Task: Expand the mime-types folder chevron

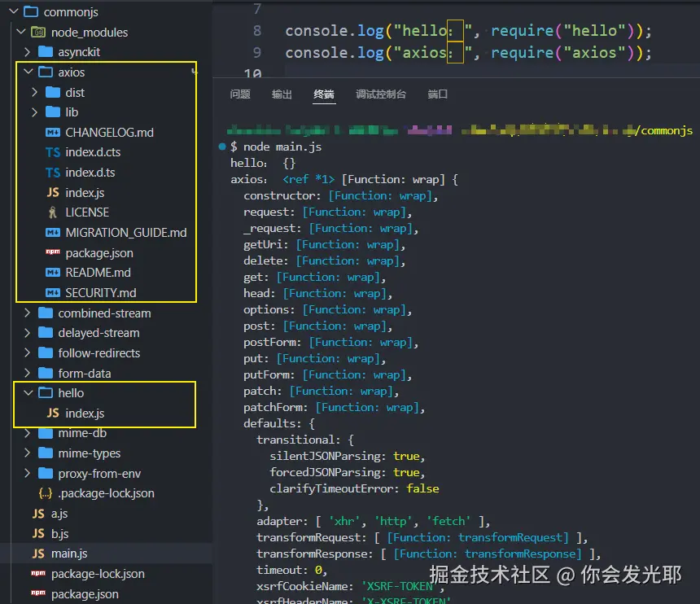Action: click(27, 453)
